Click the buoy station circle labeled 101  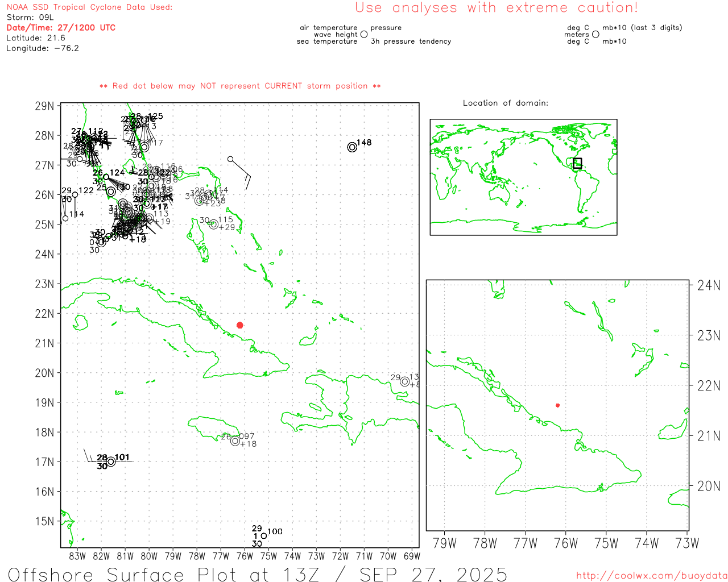[111, 462]
